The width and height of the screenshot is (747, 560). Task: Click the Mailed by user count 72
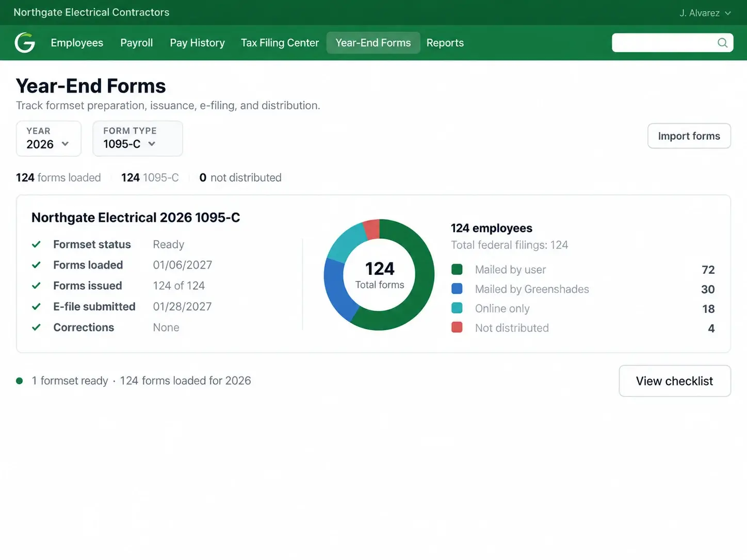click(x=708, y=270)
